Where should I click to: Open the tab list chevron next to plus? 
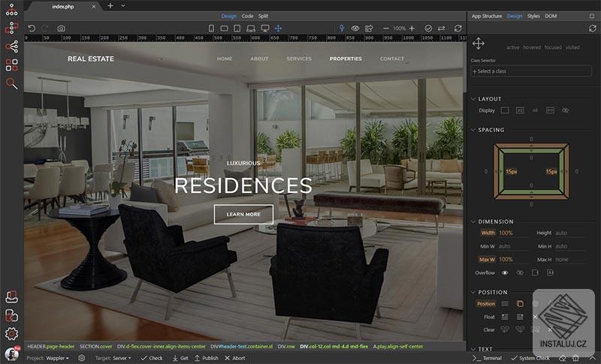click(x=123, y=6)
